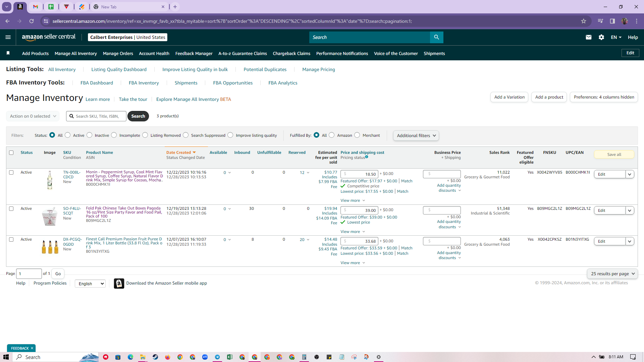Viewport: 644px width, 362px height.
Task: Select Listing Removed status filter
Action: coord(145,135)
